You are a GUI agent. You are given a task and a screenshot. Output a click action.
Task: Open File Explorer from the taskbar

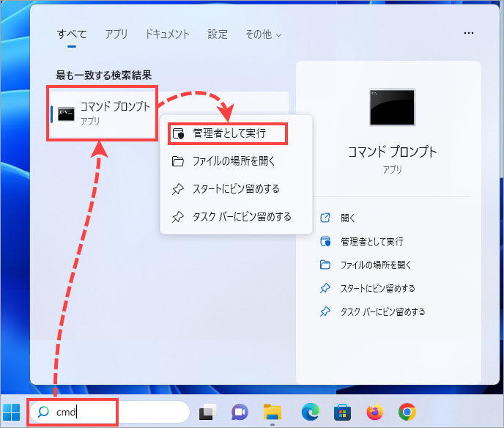(x=273, y=412)
